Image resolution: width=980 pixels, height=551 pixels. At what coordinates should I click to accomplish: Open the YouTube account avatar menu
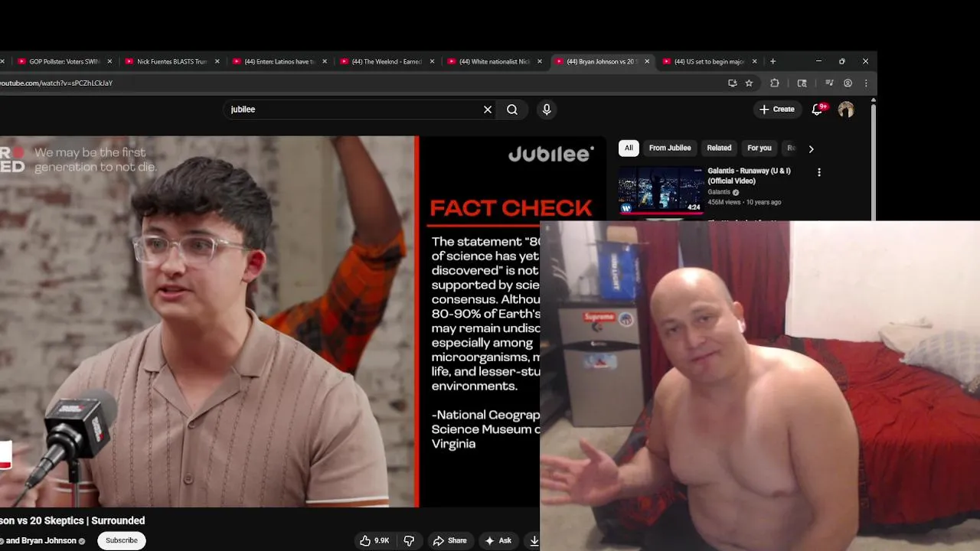click(x=846, y=109)
